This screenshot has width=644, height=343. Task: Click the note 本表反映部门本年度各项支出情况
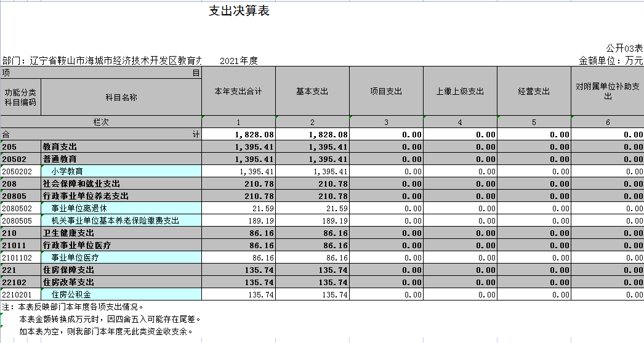click(x=73, y=307)
